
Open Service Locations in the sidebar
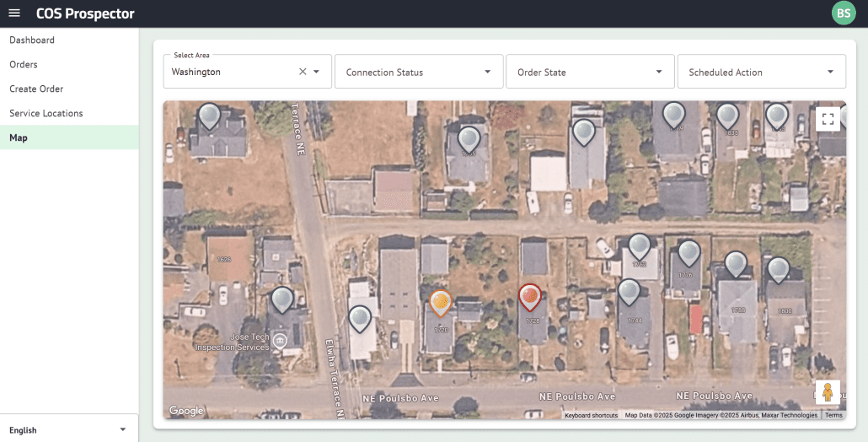click(x=46, y=113)
